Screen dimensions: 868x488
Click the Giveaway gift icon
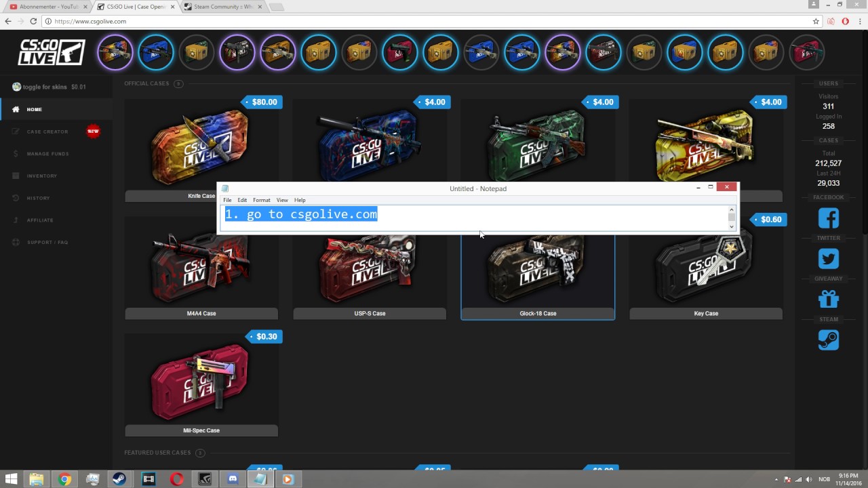coord(828,299)
